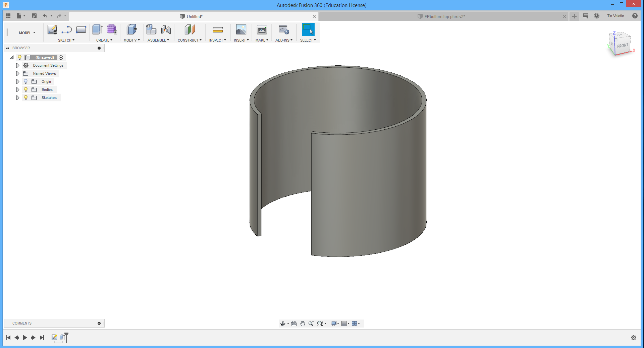Select the Line sketch tool
The width and height of the screenshot is (644, 348).
(x=66, y=30)
